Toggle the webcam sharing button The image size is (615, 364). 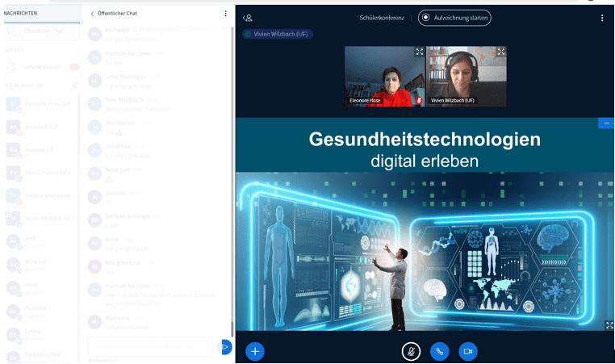(467, 351)
